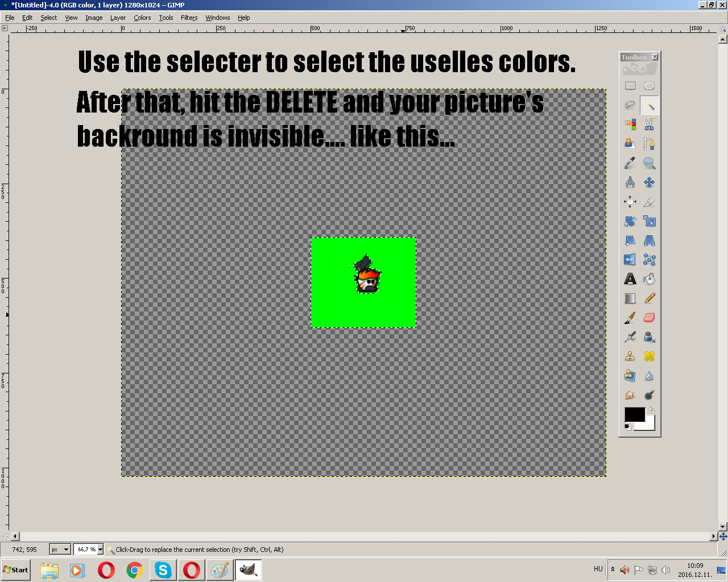Select the Rectangle Select tool
728x582 pixels.
pos(630,85)
